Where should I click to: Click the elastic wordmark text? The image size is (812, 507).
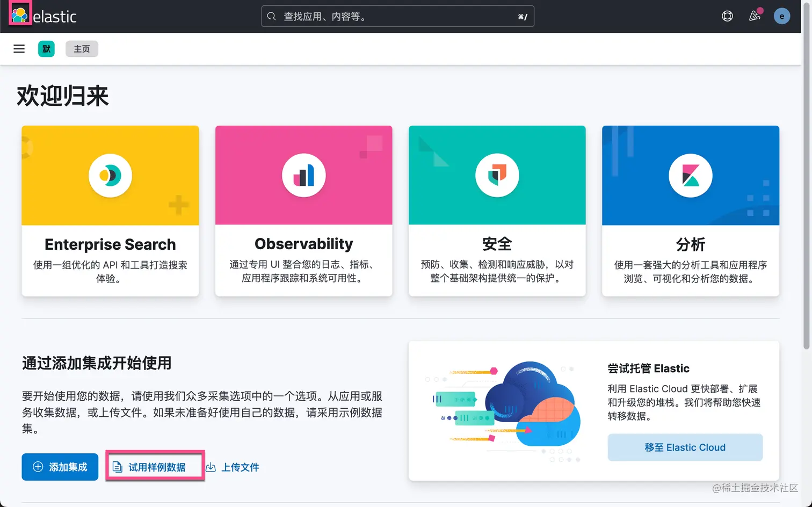(x=55, y=17)
